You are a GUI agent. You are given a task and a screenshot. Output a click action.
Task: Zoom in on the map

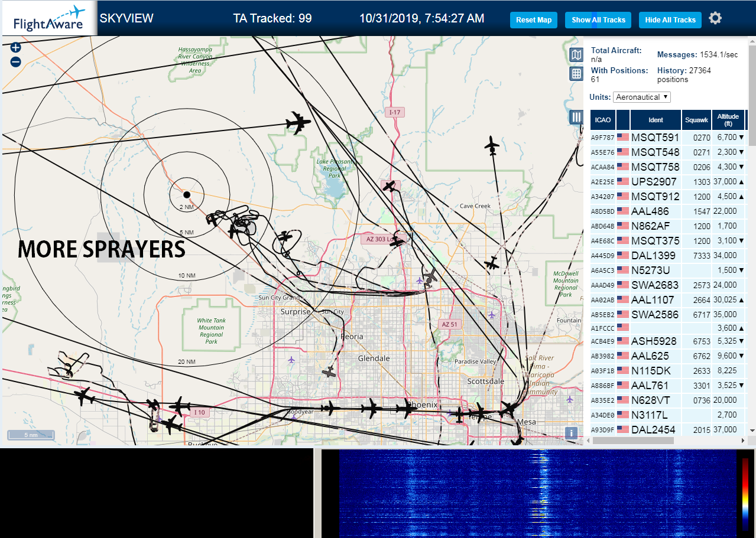[16, 48]
